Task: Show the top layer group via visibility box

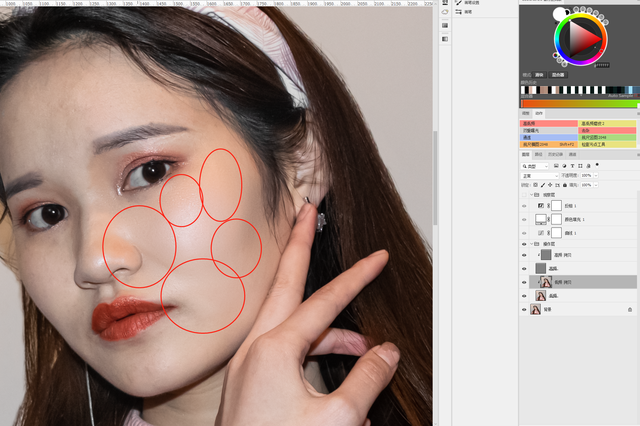Action: [x=524, y=195]
